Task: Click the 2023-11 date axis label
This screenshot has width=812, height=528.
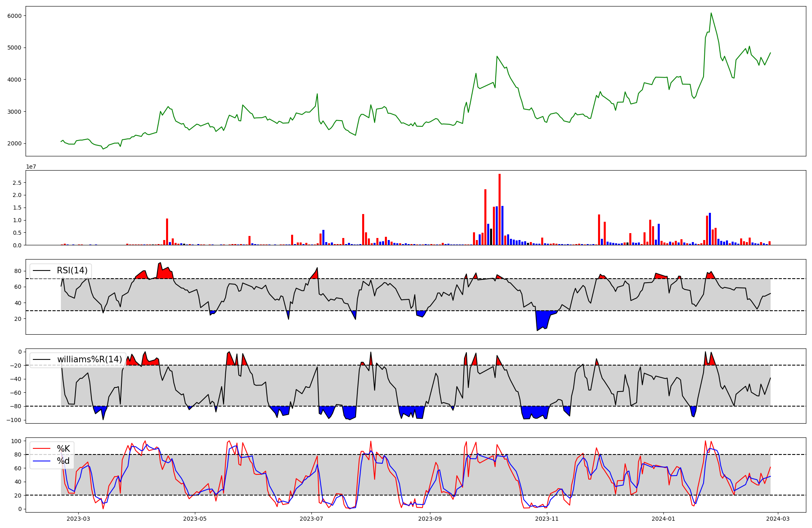Action: coord(547,519)
